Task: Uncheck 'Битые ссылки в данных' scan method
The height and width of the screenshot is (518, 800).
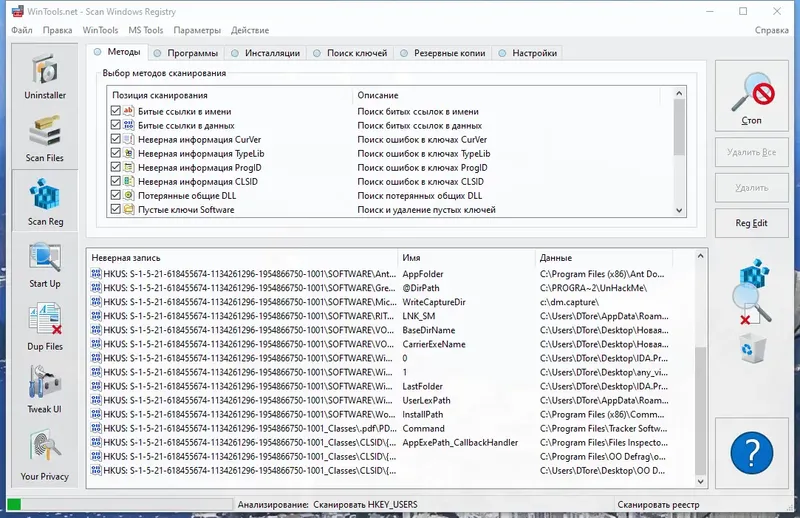Action: pos(116,125)
